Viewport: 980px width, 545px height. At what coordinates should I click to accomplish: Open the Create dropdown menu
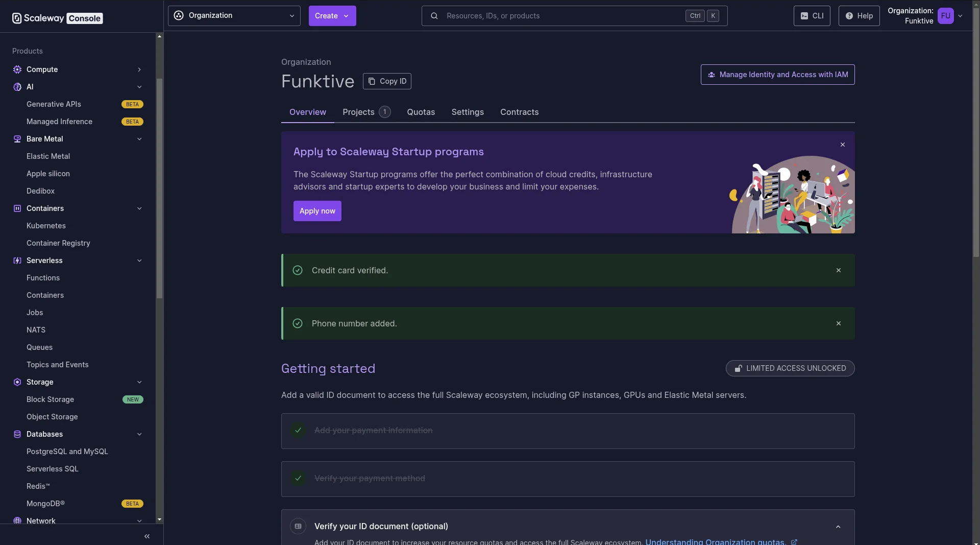[x=332, y=16]
